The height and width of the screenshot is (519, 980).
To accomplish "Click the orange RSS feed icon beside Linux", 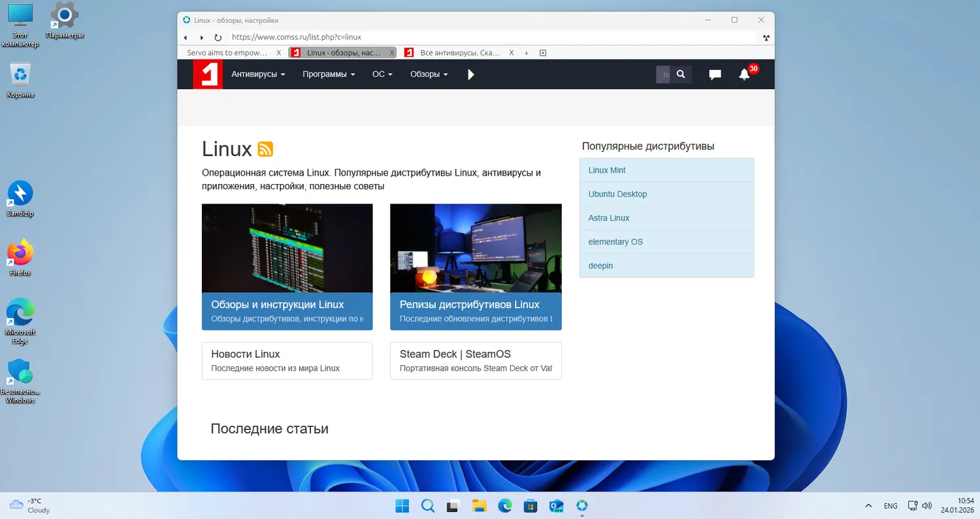I will (x=265, y=149).
